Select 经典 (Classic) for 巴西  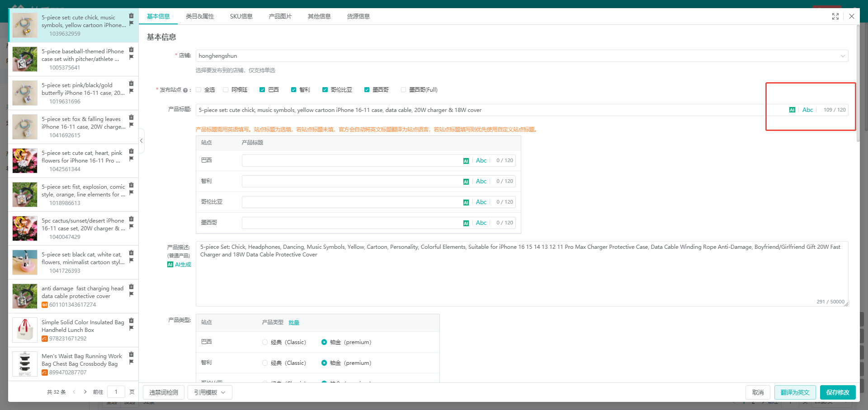pyautogui.click(x=265, y=342)
